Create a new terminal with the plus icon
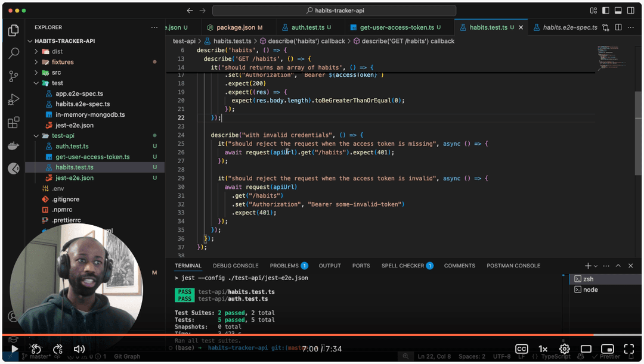The width and height of the screenshot is (644, 364). tap(587, 265)
